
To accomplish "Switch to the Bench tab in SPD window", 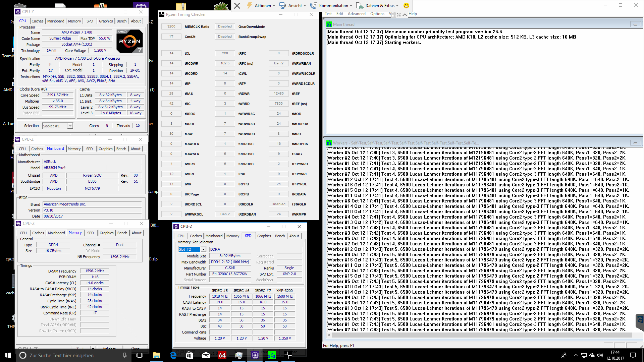I will pos(280,236).
